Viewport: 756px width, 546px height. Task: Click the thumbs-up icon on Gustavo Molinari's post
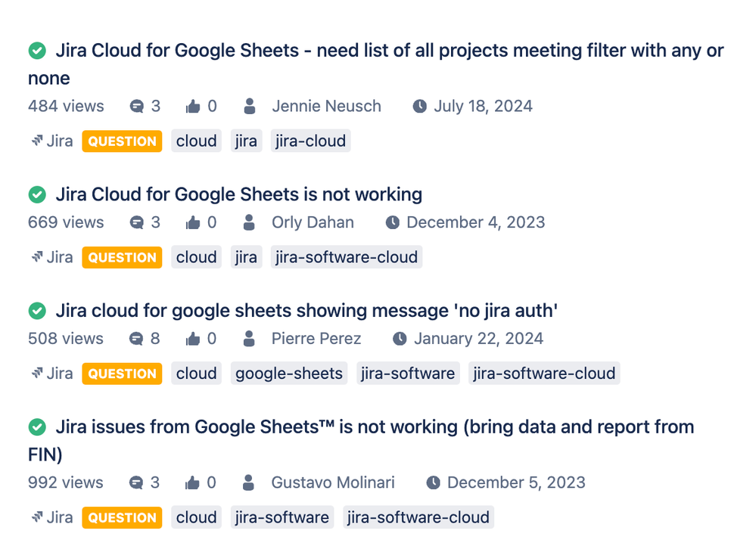(193, 482)
